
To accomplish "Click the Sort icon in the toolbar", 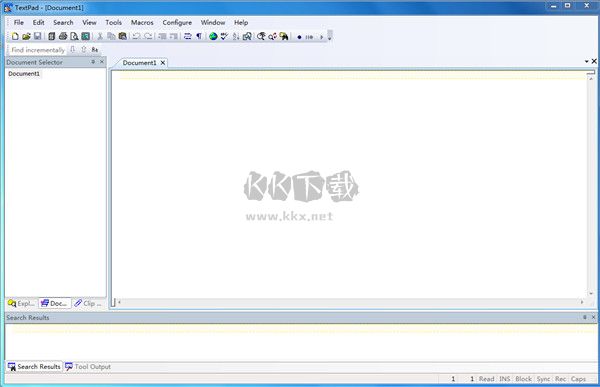I will pos(236,36).
